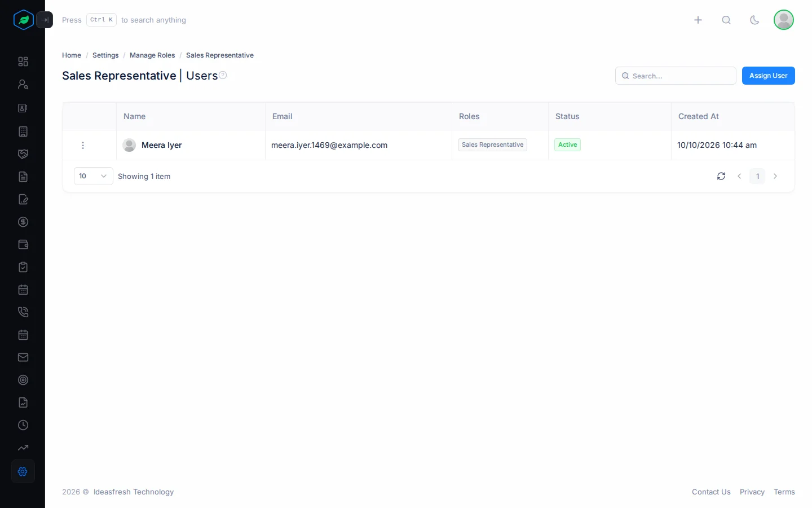812x508 pixels.
Task: Open the Contact Us footer link
Action: coord(711,492)
